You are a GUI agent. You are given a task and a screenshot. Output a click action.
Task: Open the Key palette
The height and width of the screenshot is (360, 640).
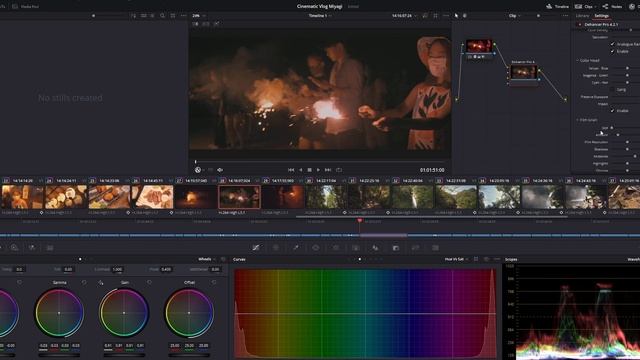(x=396, y=248)
